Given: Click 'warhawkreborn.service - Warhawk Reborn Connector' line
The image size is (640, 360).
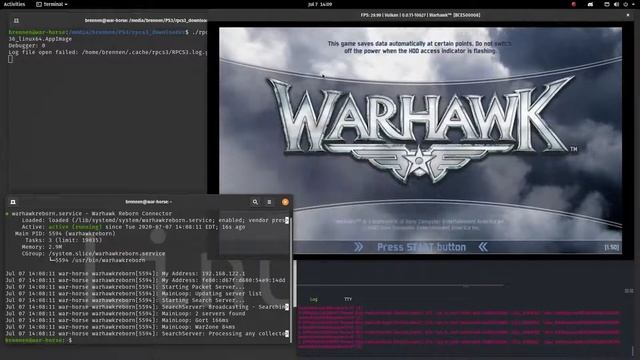Looking at the screenshot, I should tap(91, 213).
